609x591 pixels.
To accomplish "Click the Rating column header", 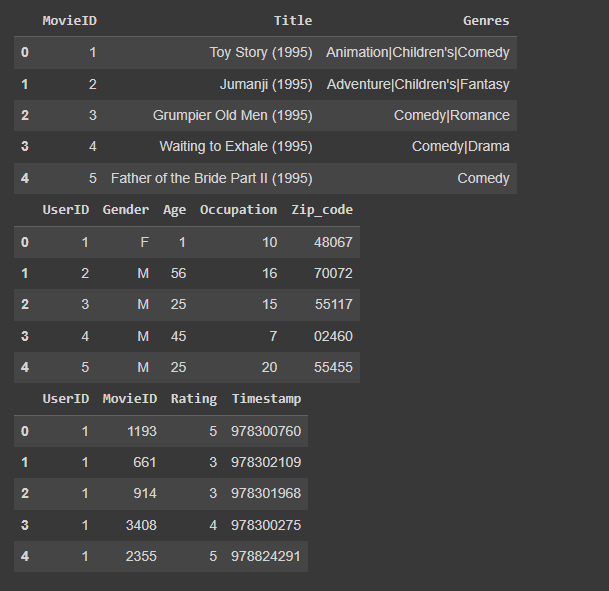I will [x=194, y=399].
